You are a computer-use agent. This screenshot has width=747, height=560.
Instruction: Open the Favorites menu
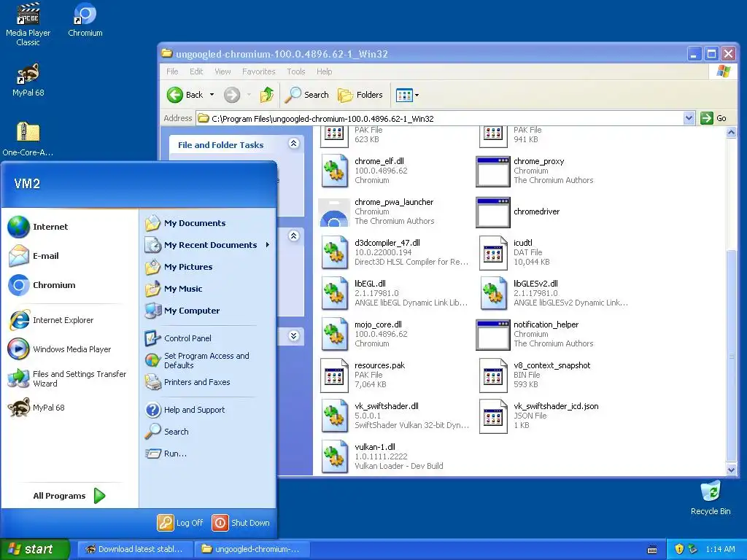click(x=259, y=71)
